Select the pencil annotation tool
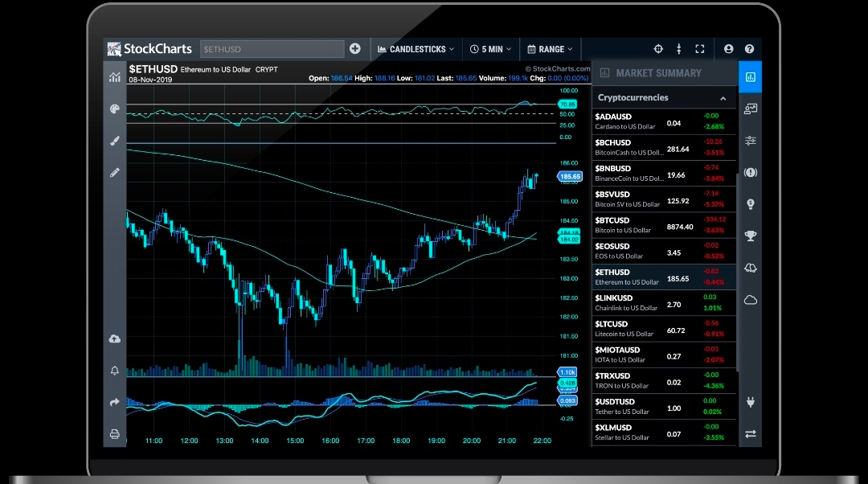 [x=114, y=172]
